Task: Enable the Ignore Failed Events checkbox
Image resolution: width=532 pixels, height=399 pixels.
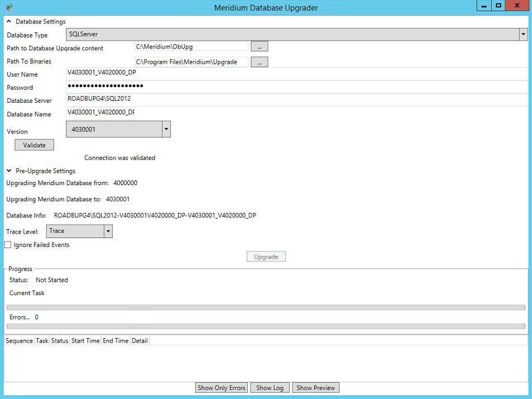Action: [x=8, y=245]
